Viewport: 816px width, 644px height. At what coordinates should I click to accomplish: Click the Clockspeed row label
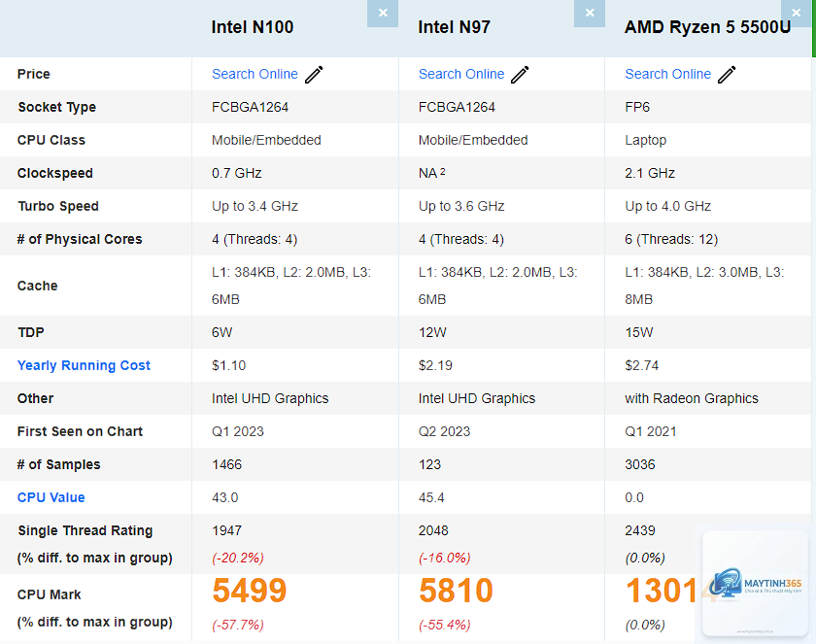(54, 173)
